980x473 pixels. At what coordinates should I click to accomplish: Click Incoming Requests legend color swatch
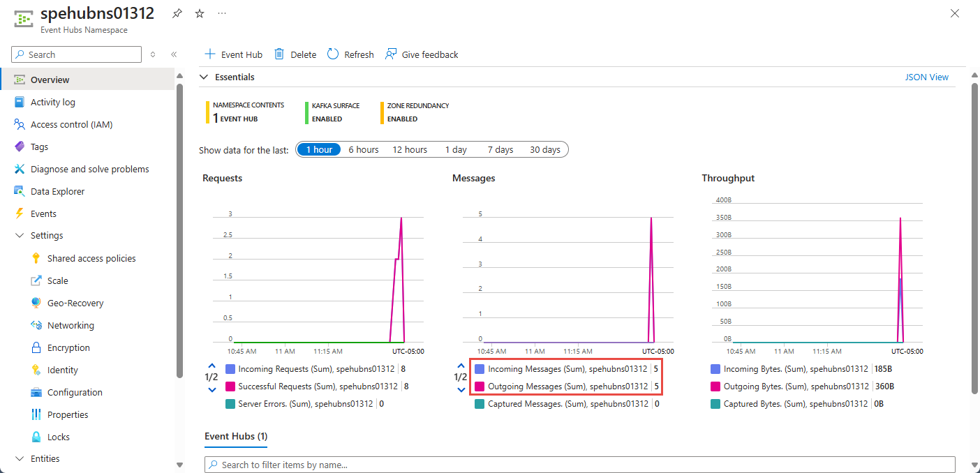[230, 369]
